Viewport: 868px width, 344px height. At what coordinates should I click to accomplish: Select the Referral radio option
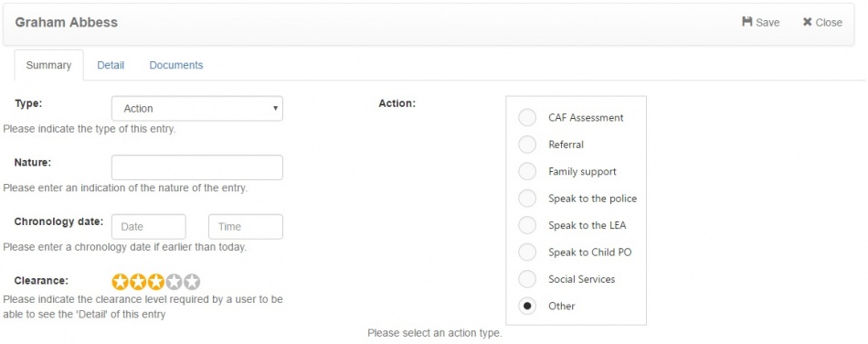[527, 145]
